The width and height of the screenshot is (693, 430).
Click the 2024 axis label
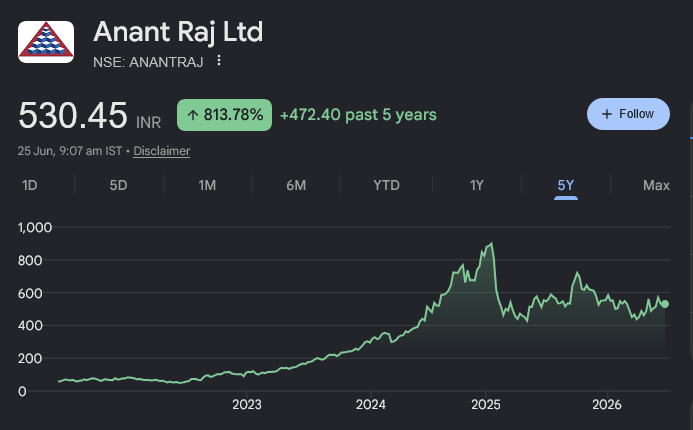pyautogui.click(x=371, y=404)
